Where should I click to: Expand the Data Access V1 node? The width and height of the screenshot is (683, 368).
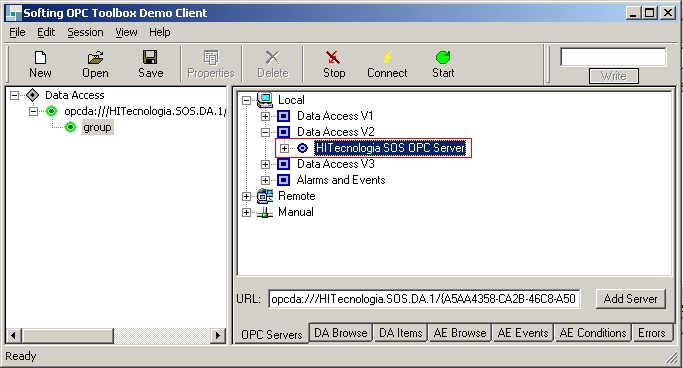coord(265,116)
